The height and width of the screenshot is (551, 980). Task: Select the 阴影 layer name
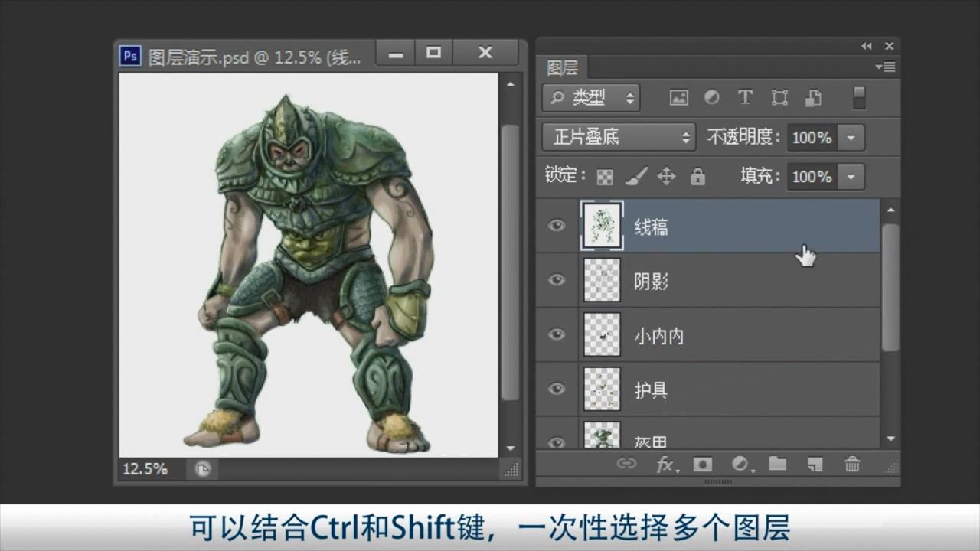pos(651,282)
